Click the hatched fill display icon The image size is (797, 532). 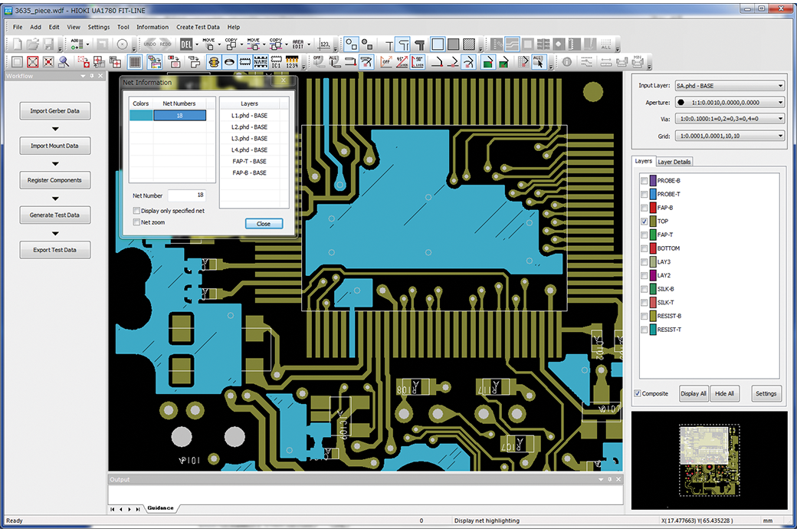pyautogui.click(x=469, y=44)
